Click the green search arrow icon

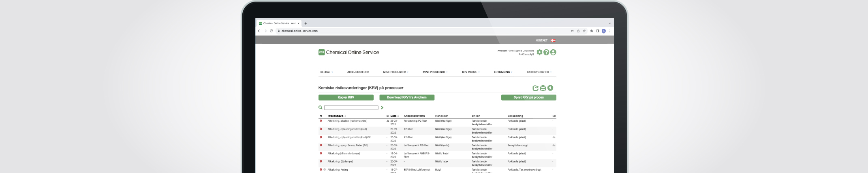pyautogui.click(x=382, y=108)
